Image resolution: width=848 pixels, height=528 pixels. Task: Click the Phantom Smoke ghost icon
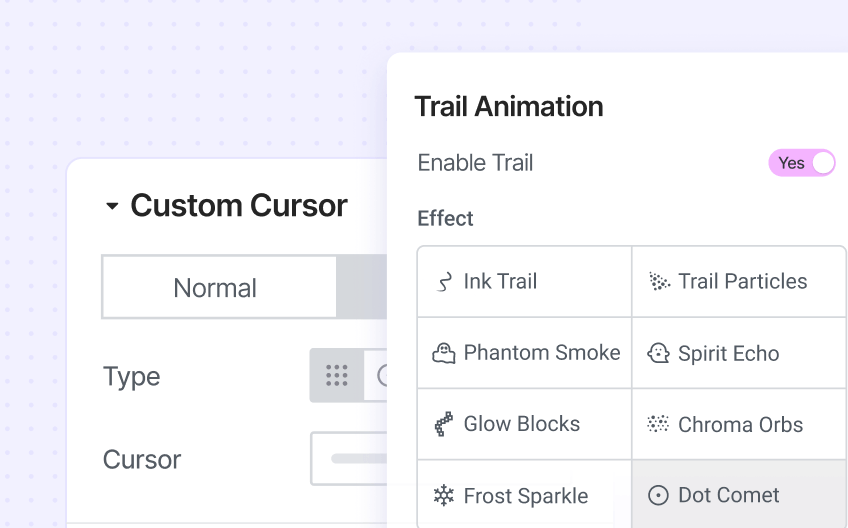(444, 353)
